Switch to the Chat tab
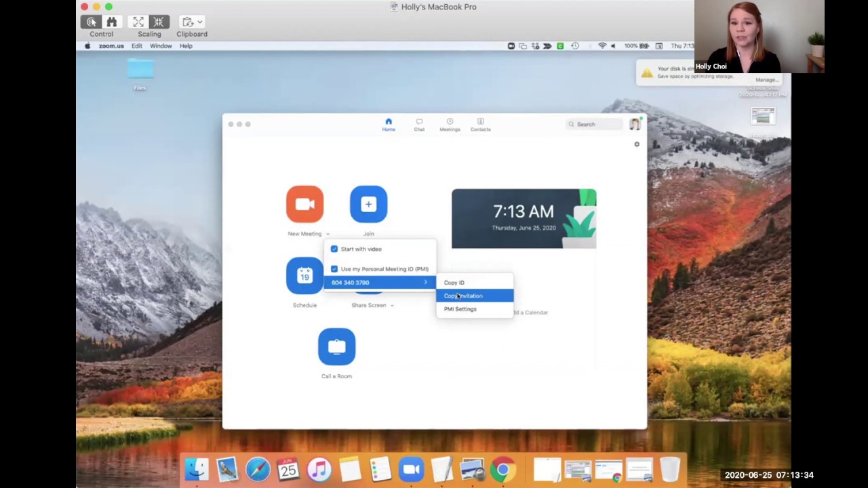The image size is (868, 488). (419, 125)
